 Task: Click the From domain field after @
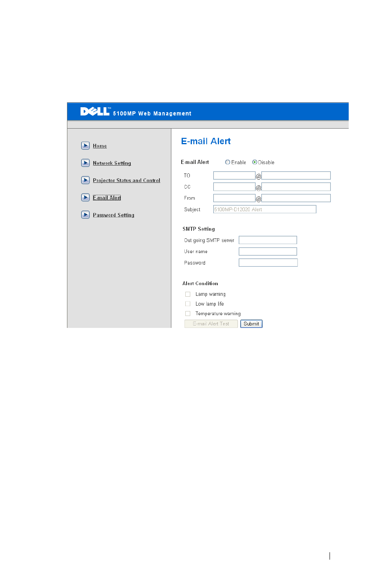pos(296,198)
